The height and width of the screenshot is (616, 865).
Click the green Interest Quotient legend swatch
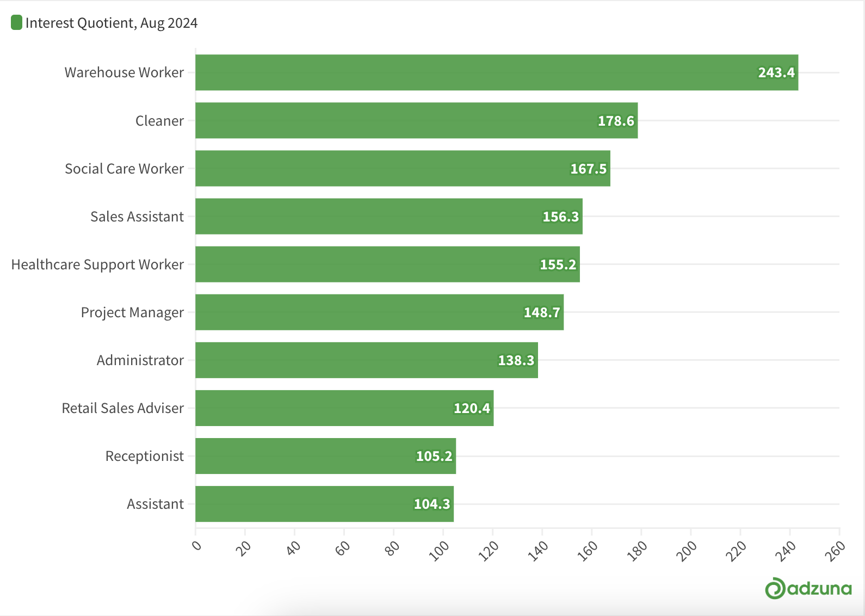pyautogui.click(x=16, y=22)
